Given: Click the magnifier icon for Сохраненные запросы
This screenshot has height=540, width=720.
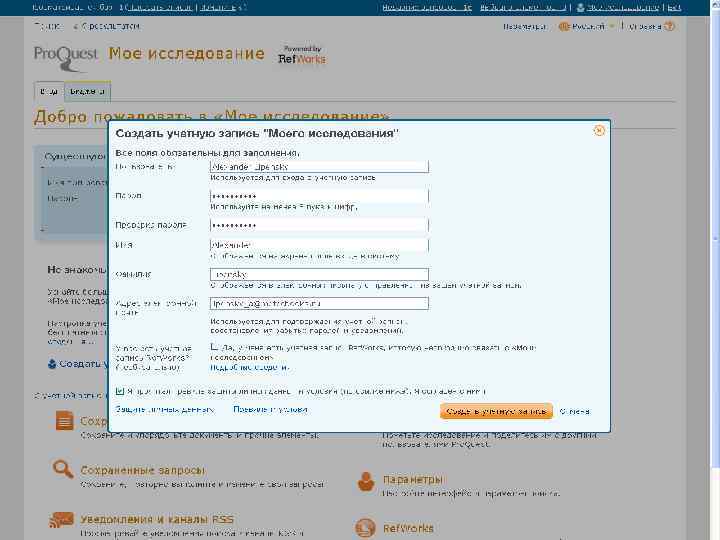Looking at the screenshot, I should point(63,469).
